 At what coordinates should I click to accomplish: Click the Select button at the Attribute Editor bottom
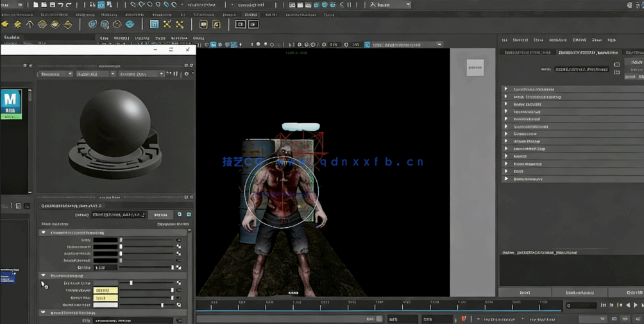click(525, 293)
